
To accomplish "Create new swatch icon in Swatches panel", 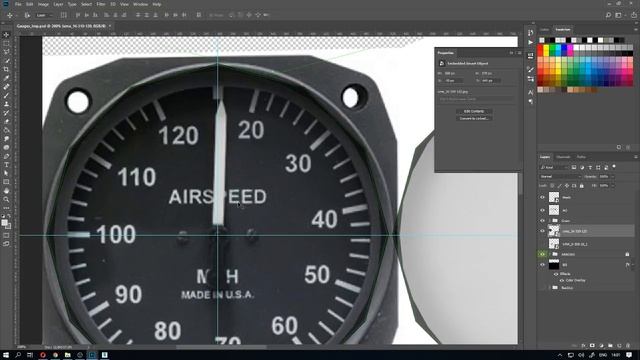I will coord(619,147).
